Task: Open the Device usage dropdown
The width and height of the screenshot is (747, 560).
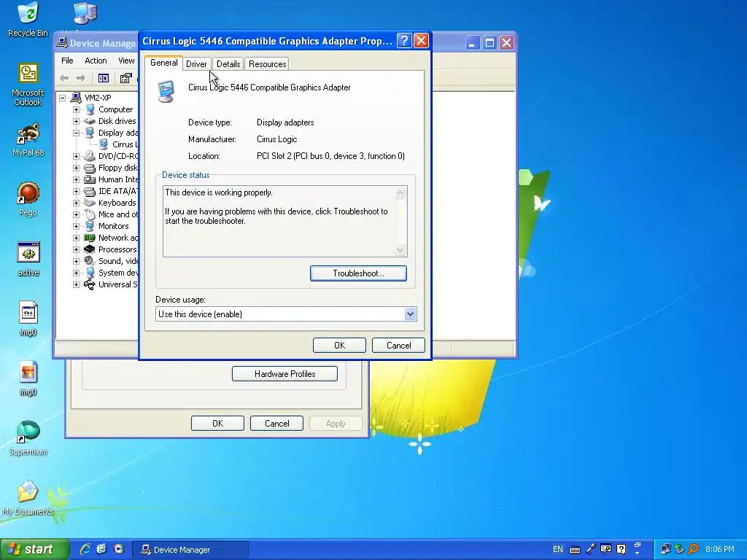Action: [x=410, y=314]
